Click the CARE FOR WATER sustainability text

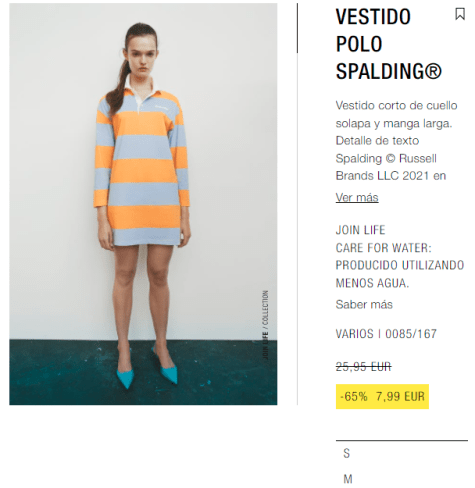[x=400, y=265]
